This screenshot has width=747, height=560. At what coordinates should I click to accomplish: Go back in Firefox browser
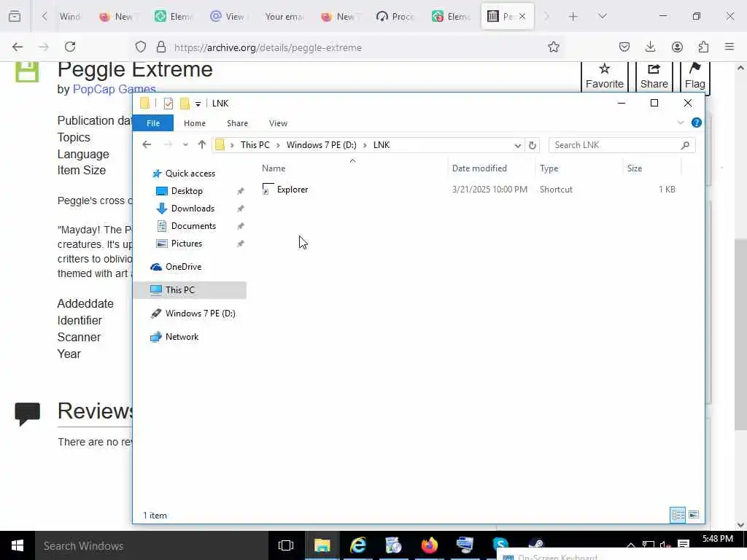click(18, 47)
